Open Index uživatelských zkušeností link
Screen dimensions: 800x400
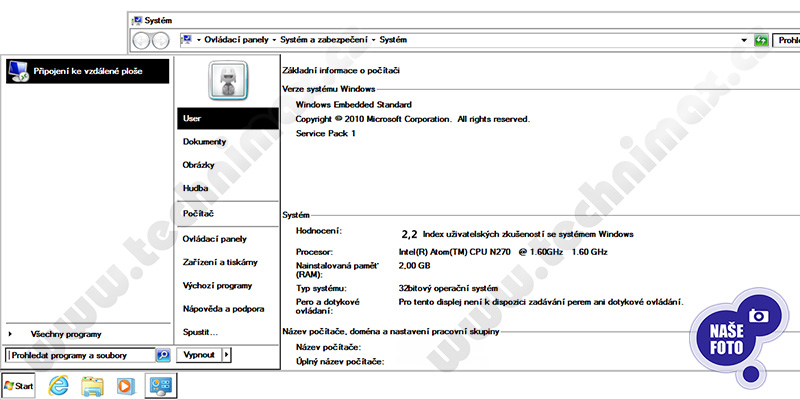(x=528, y=235)
